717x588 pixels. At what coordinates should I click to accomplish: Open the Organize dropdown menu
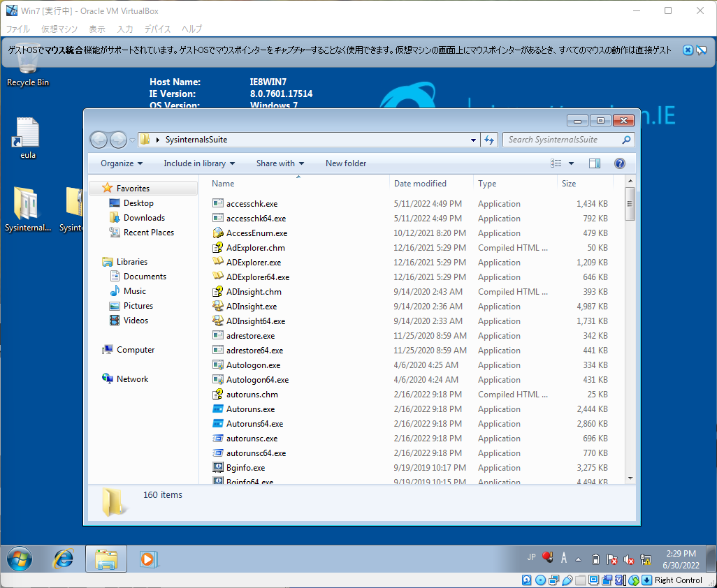click(x=121, y=163)
